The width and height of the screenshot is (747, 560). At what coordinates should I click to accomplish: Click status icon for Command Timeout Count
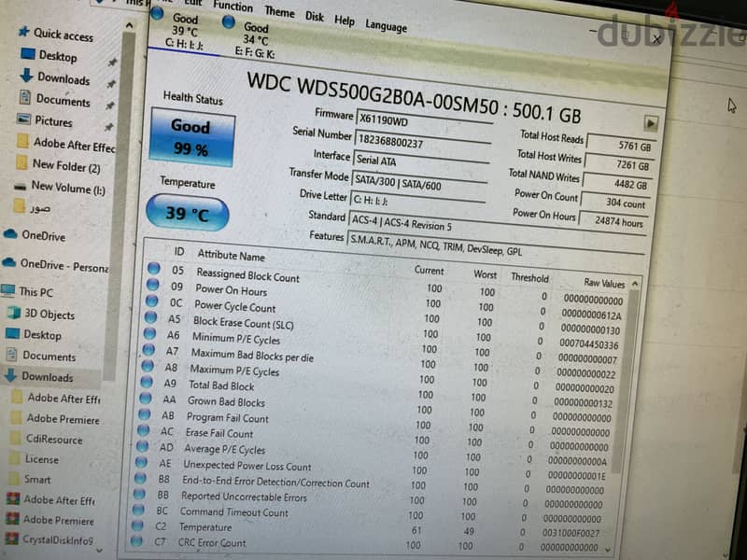[138, 510]
